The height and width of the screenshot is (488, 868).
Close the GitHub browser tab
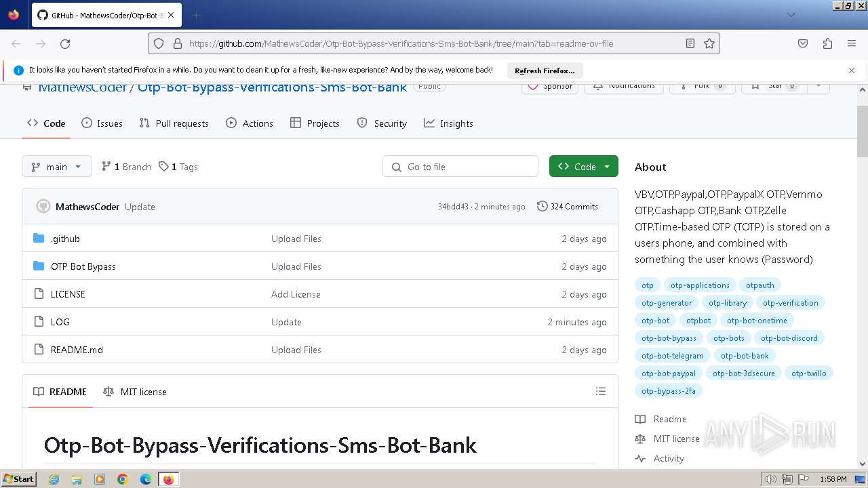click(170, 15)
